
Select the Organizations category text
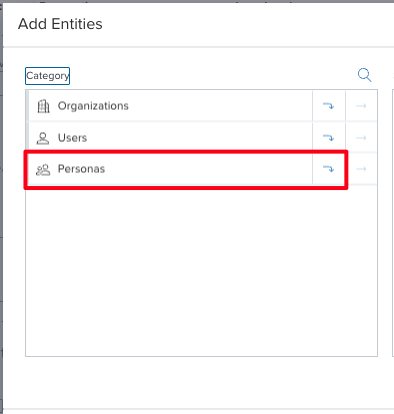(93, 106)
